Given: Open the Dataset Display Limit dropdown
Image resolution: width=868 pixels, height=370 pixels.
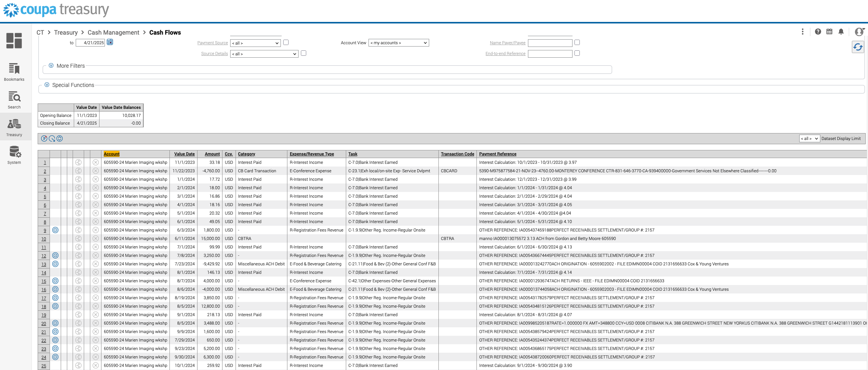Looking at the screenshot, I should pyautogui.click(x=809, y=138).
